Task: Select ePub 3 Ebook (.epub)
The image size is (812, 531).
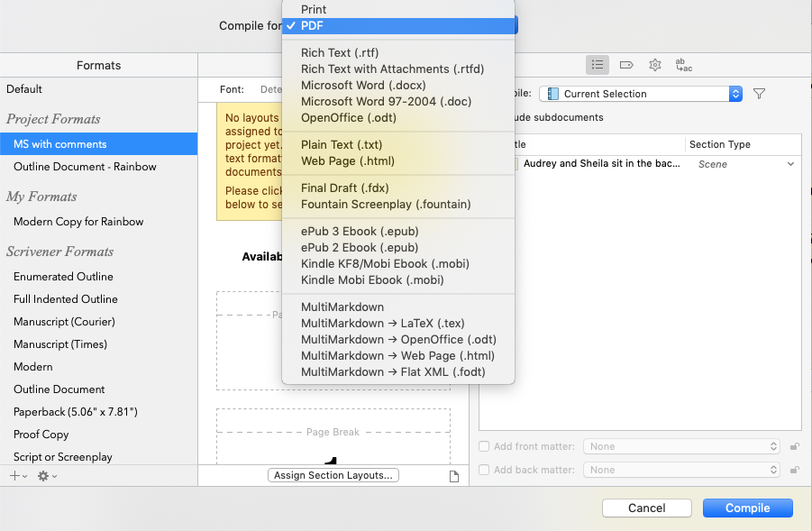Action: point(398,231)
